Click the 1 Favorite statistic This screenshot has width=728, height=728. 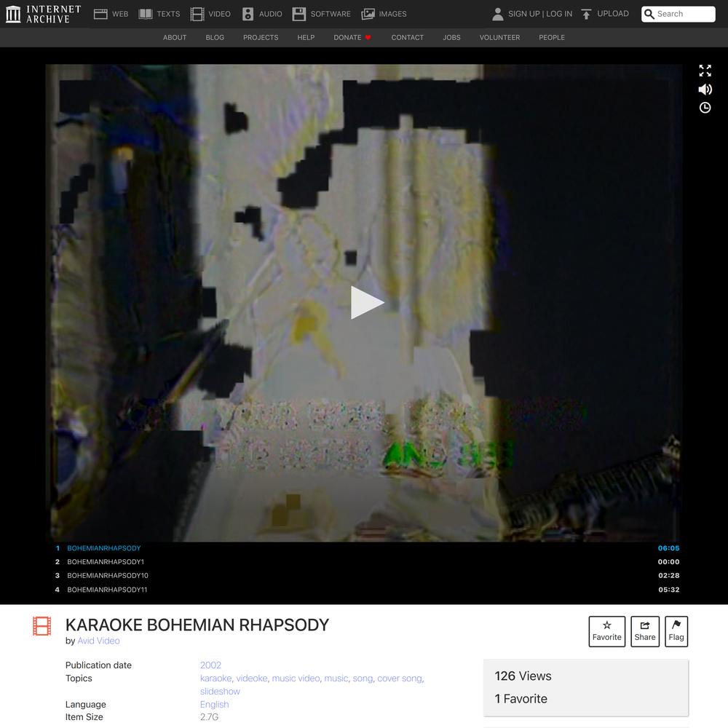(x=521, y=699)
